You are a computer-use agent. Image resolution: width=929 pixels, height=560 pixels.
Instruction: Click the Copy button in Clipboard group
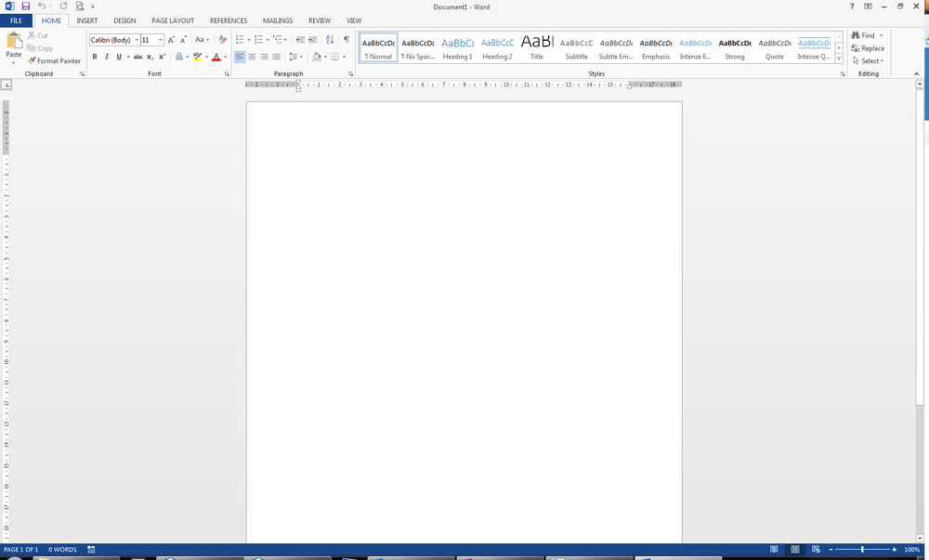click(x=40, y=48)
